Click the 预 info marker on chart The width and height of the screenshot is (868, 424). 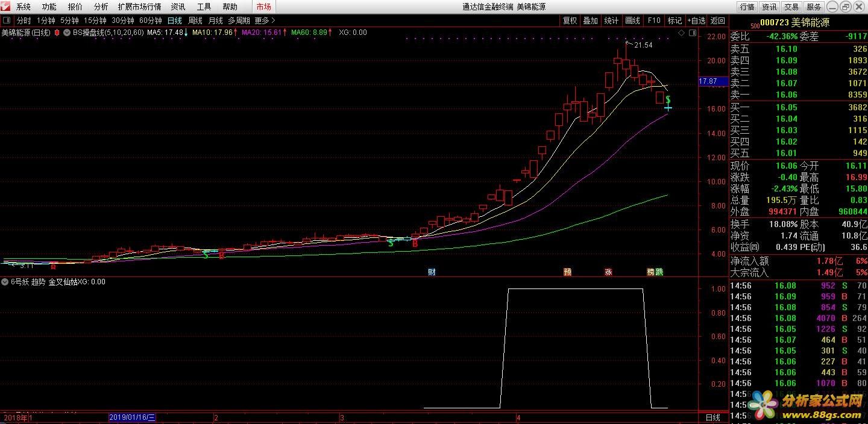[x=567, y=272]
